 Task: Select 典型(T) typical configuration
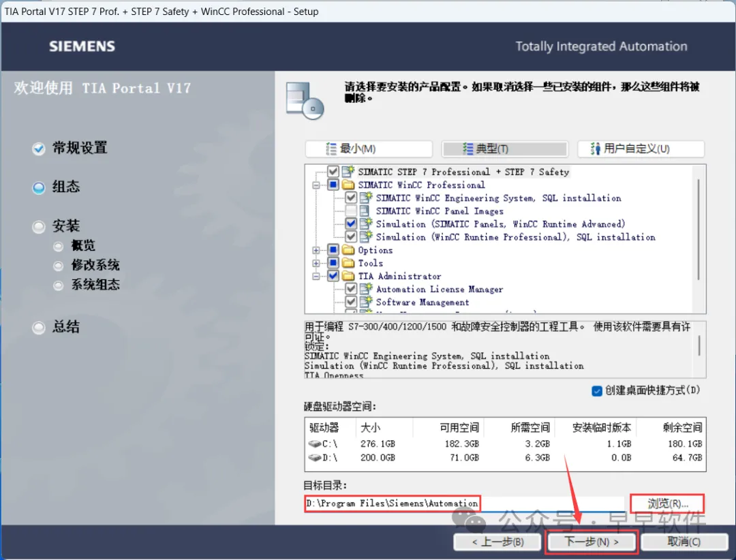(x=504, y=149)
